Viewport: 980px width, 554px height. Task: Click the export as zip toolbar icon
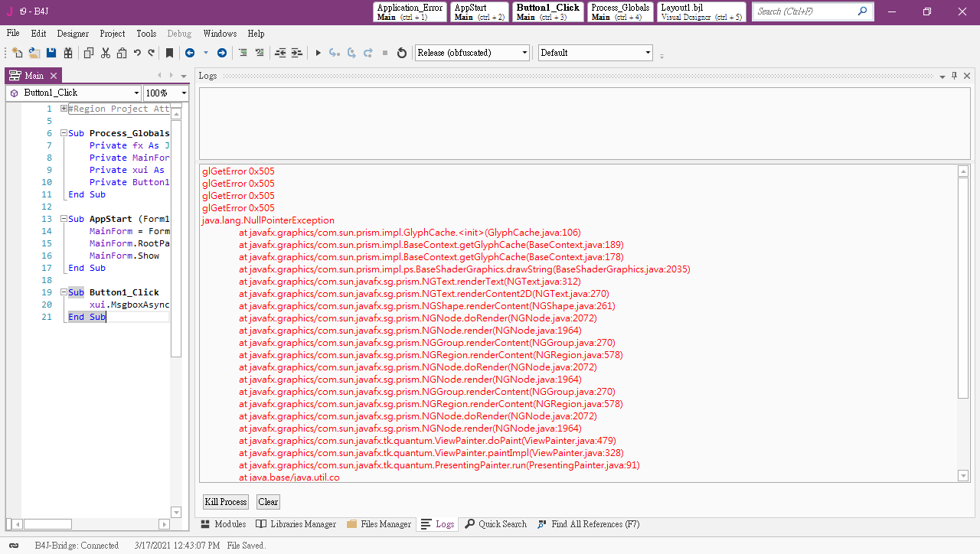pos(68,53)
